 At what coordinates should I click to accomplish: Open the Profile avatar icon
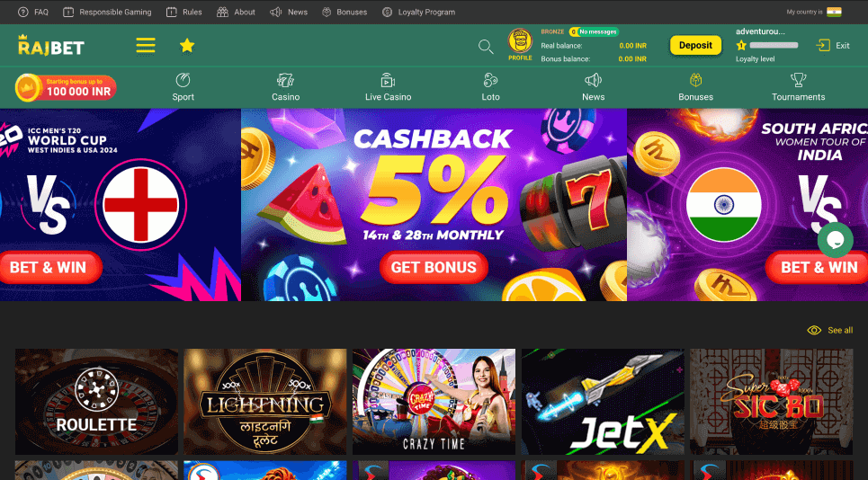point(520,41)
